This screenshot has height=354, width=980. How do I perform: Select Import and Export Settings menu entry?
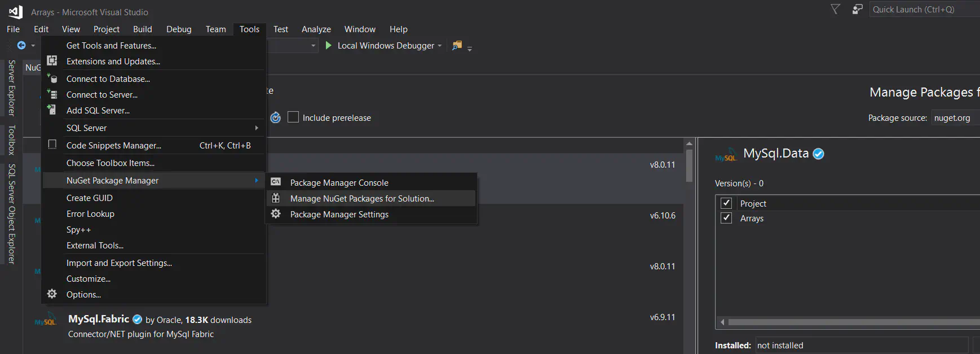pos(119,263)
